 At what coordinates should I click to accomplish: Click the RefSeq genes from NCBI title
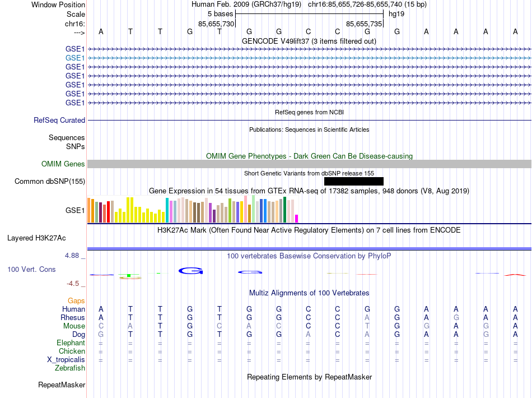(x=309, y=112)
